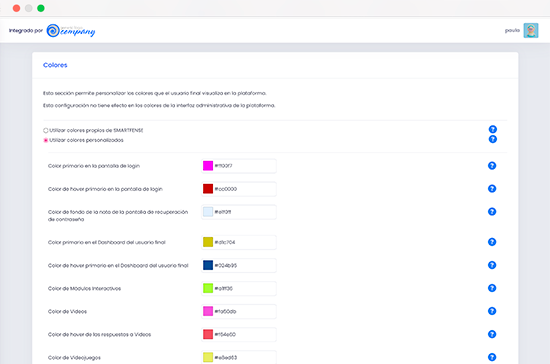Click the green macOS zoom button
The image size is (550, 364).
[41, 8]
